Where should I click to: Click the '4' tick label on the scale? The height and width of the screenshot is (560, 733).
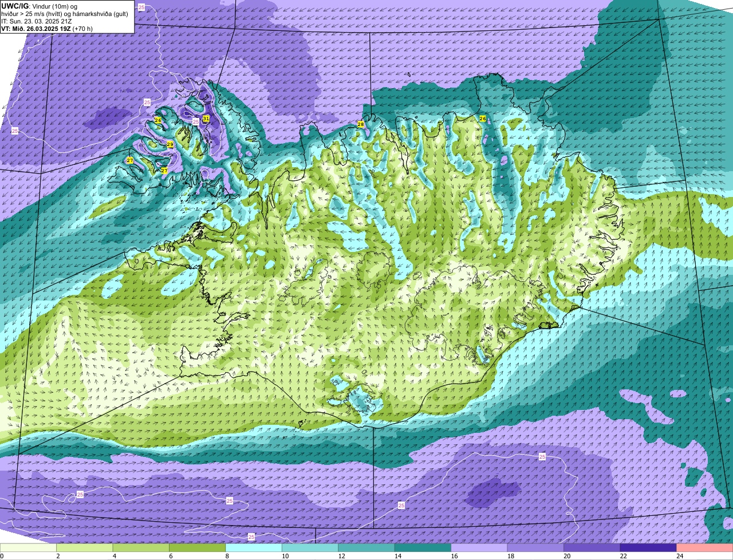tap(115, 555)
